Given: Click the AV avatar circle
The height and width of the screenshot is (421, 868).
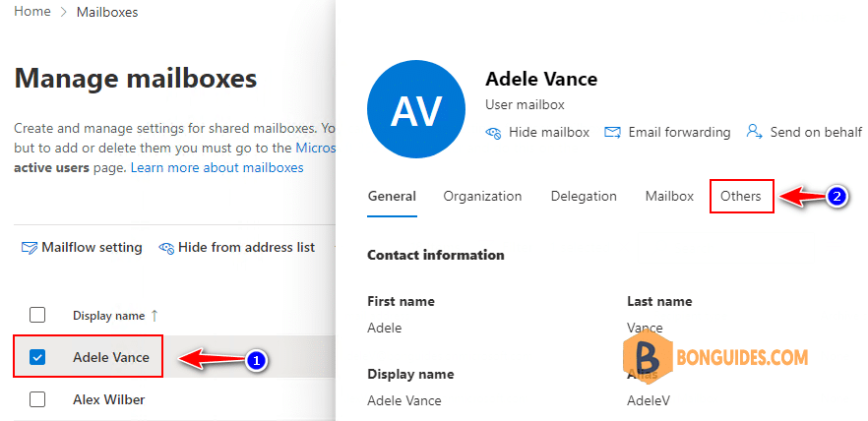Looking at the screenshot, I should [416, 109].
